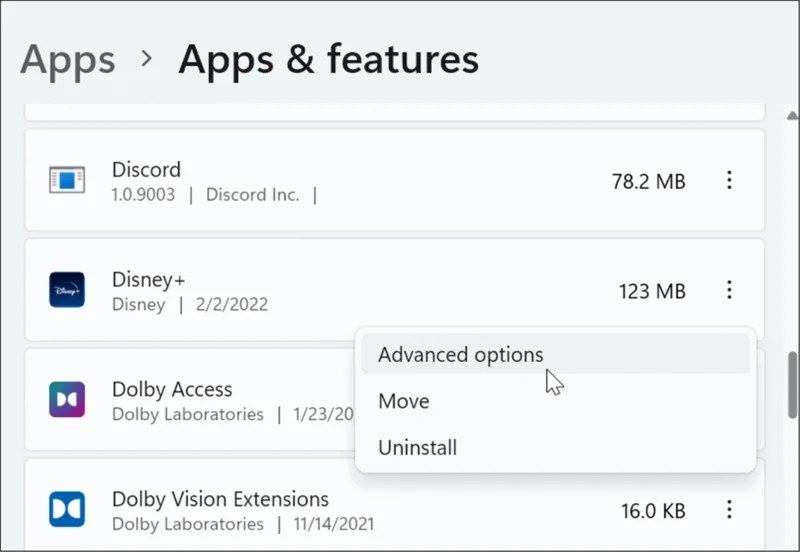Click the Dolby Vision Extensions app name

[x=220, y=499]
